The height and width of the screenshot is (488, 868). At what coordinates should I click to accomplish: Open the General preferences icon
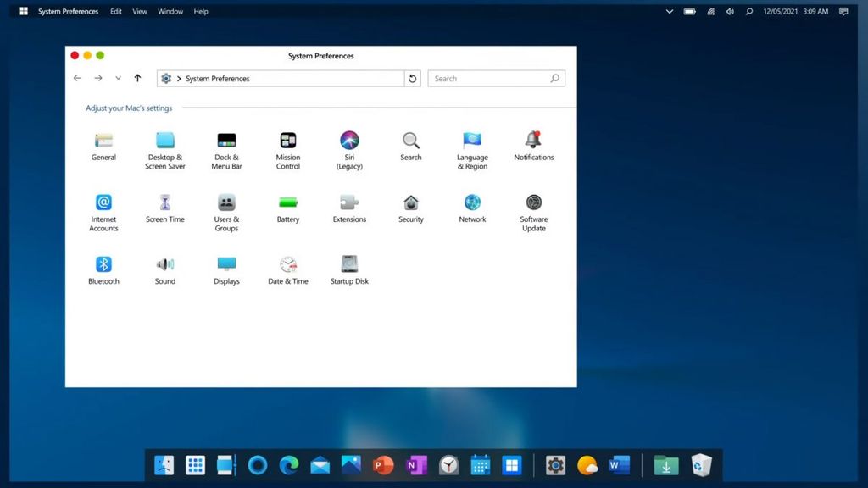point(103,141)
